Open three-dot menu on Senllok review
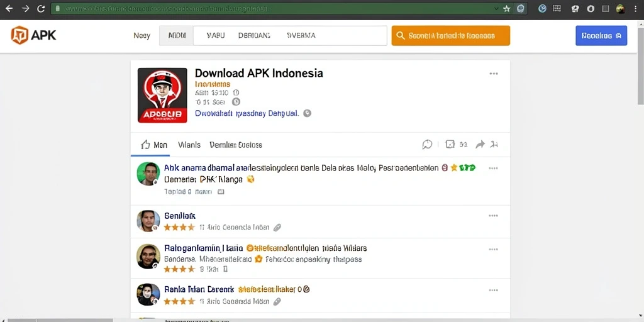 coord(493,216)
